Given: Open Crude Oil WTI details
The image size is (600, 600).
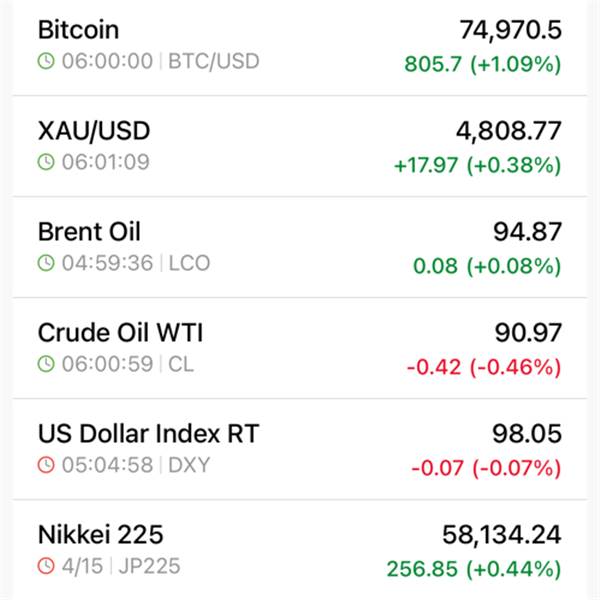Looking at the screenshot, I should pos(120,332).
